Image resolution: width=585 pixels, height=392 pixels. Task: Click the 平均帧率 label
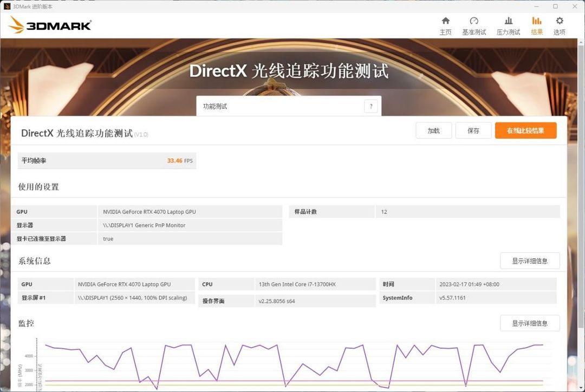coord(34,161)
